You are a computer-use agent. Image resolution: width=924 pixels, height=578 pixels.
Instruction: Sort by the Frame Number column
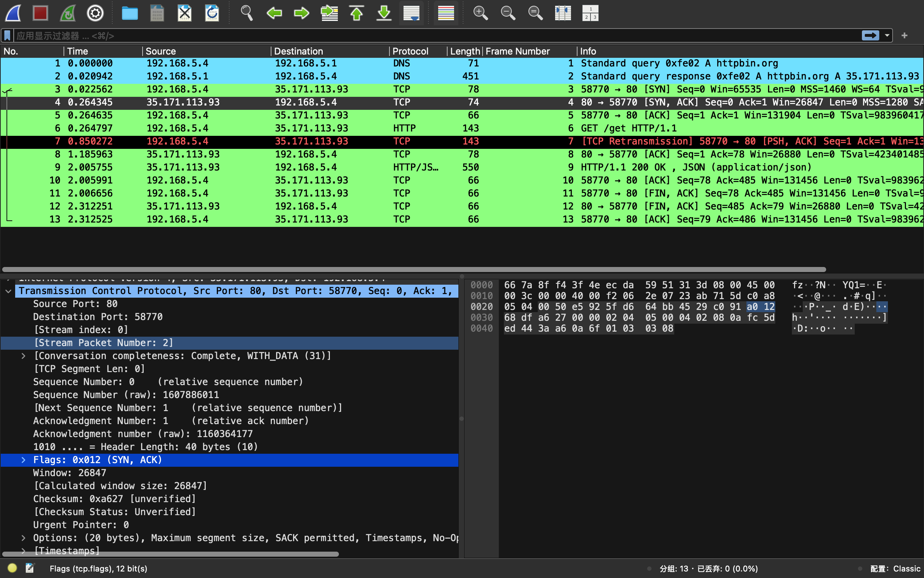(529, 51)
